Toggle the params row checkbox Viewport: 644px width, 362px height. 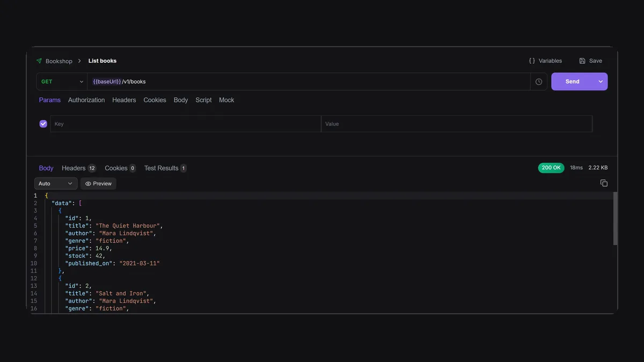tap(43, 124)
